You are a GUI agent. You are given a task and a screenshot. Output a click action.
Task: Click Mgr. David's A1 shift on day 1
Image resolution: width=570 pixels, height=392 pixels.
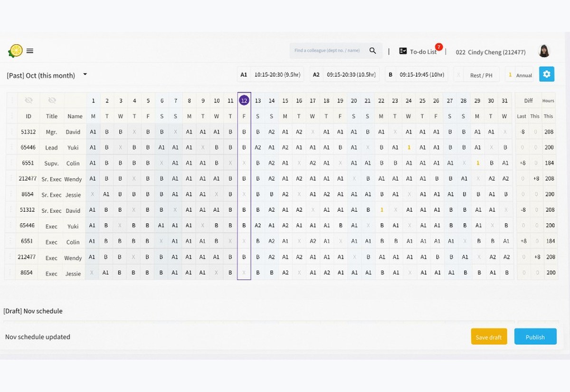click(93, 132)
